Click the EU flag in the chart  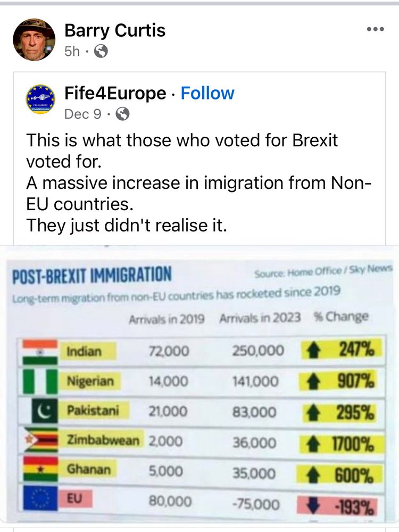pyautogui.click(x=40, y=498)
